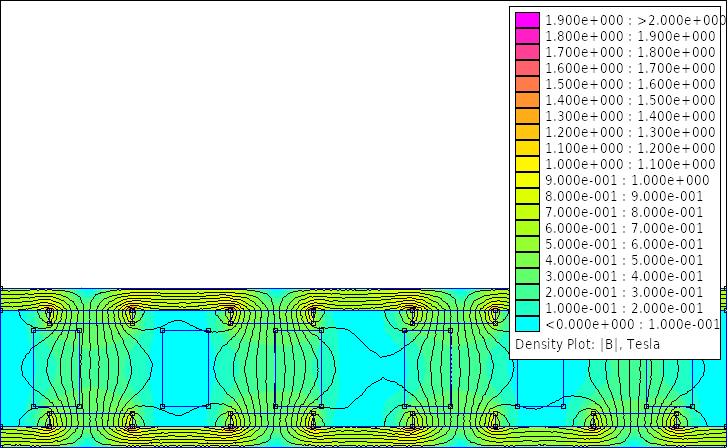Select the swatch for 5.000e-001 : 6.000e-001
727x448 pixels.
point(527,244)
